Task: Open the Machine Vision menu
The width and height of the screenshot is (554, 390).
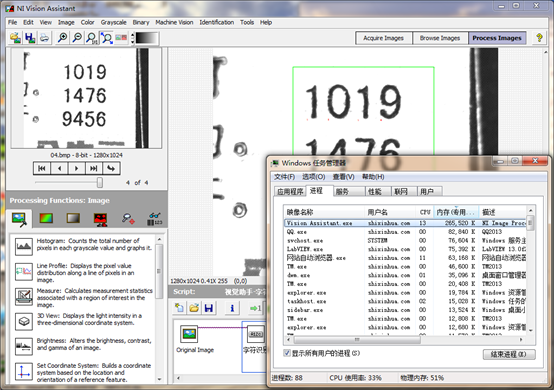Action: coord(174,22)
